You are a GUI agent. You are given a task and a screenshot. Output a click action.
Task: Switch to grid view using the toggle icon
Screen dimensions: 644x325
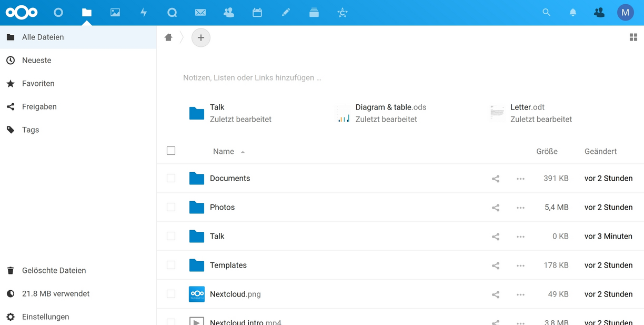[x=633, y=37]
